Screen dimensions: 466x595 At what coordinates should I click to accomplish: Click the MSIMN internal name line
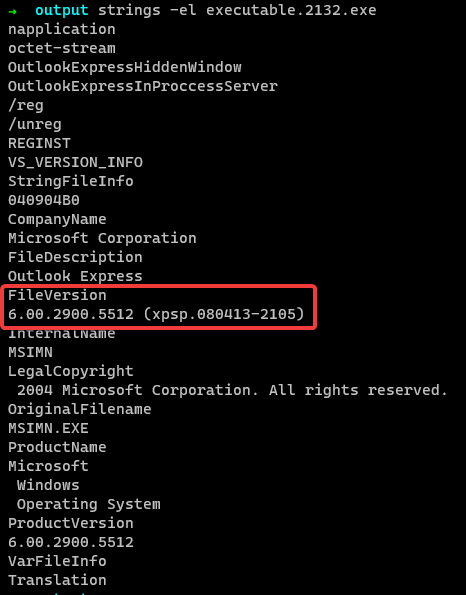pyautogui.click(x=30, y=352)
